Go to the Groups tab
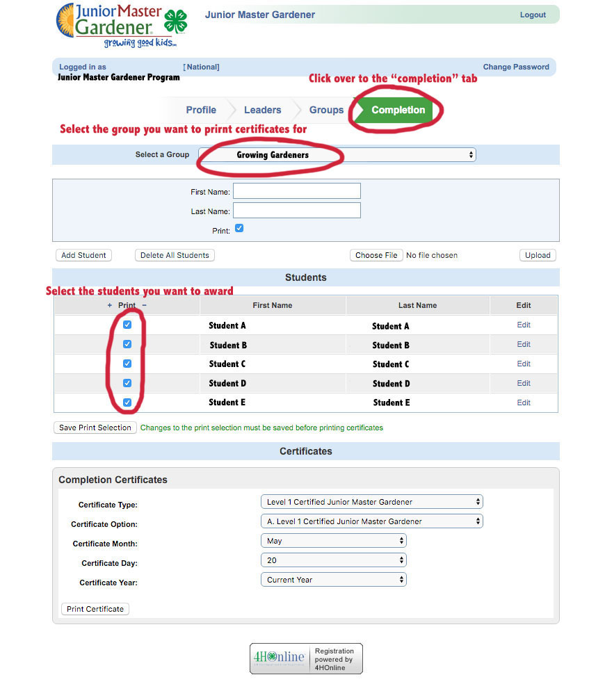 [x=326, y=110]
